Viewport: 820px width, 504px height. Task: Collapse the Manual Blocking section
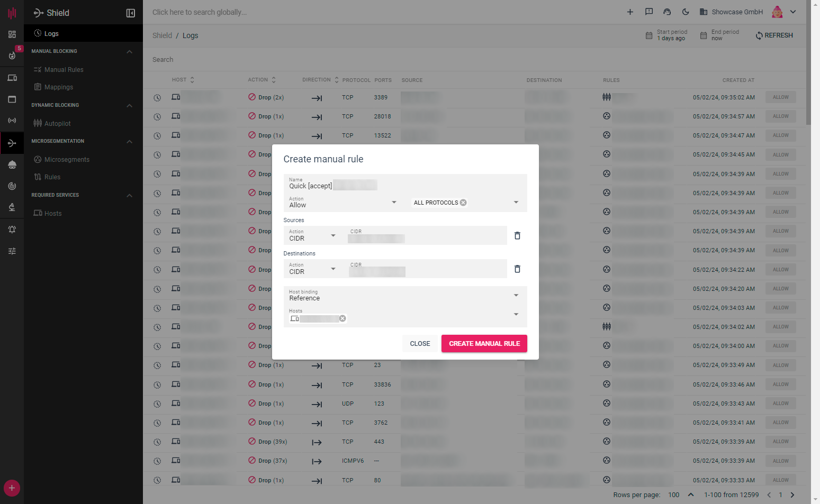[130, 52]
